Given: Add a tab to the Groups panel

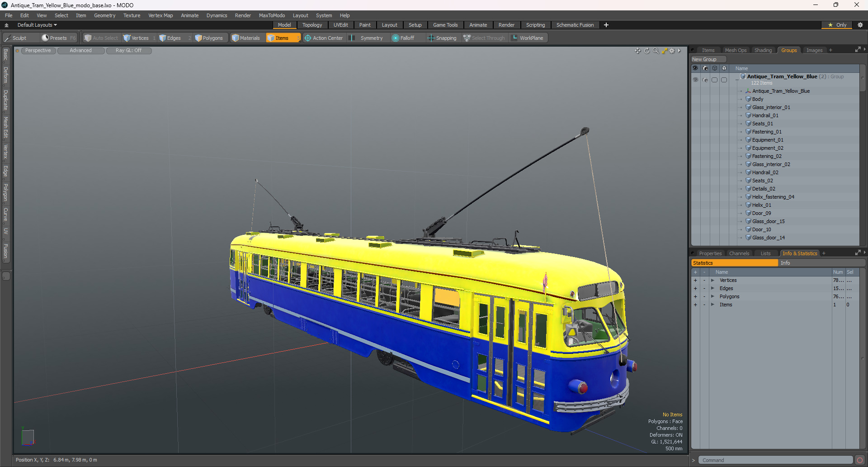Looking at the screenshot, I should (x=830, y=50).
